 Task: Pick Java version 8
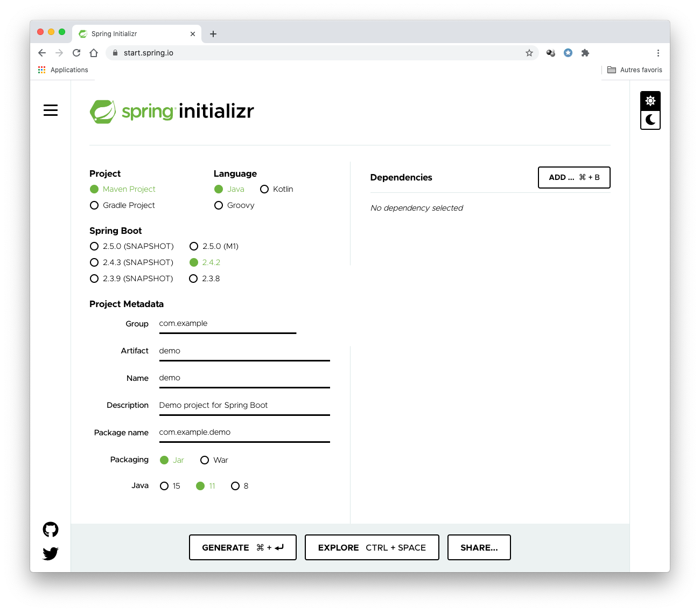coord(240,486)
